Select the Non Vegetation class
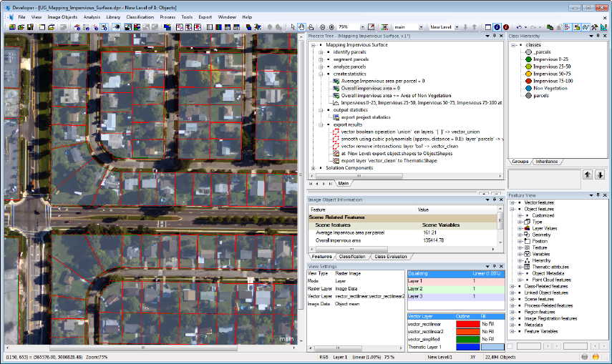The image size is (612, 364). (550, 88)
